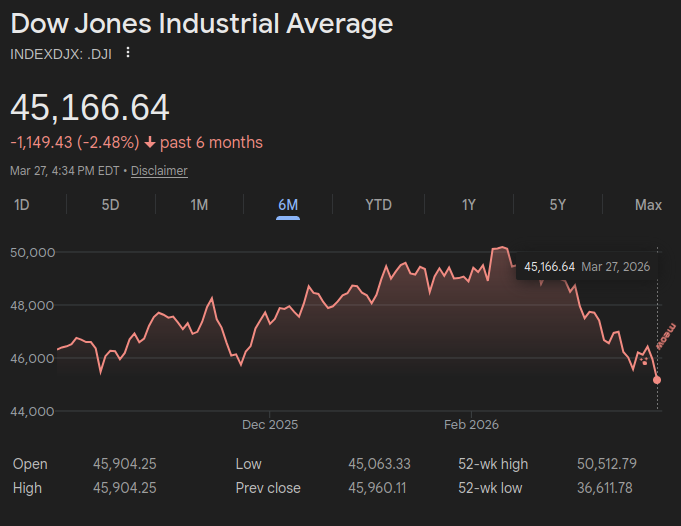Switch chart to YTD view
Viewport: 681px width, 526px height.
pos(378,205)
